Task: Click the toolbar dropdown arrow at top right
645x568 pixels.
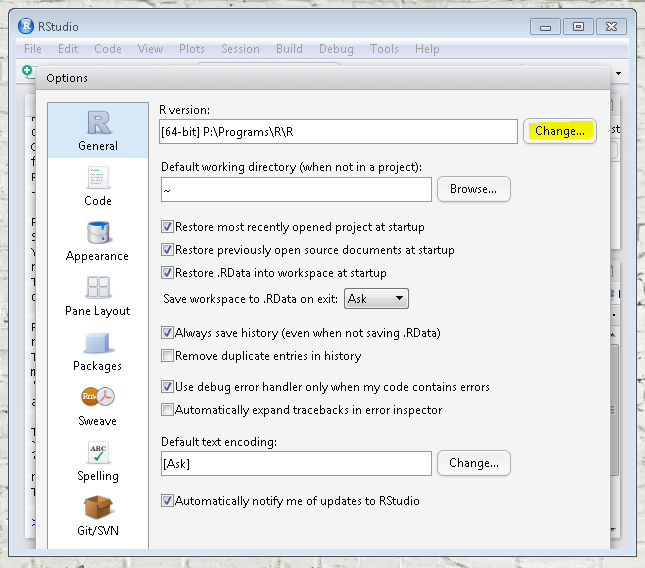Action: [x=618, y=74]
